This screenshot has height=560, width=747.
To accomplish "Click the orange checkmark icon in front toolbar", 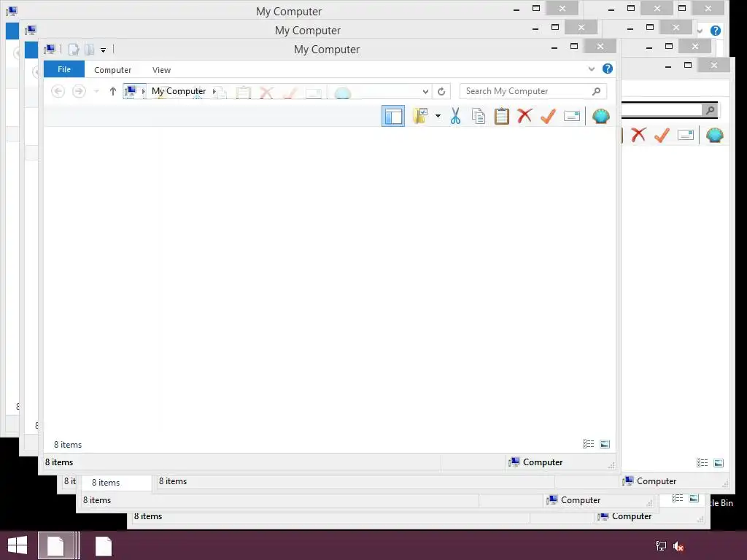I will 548,116.
